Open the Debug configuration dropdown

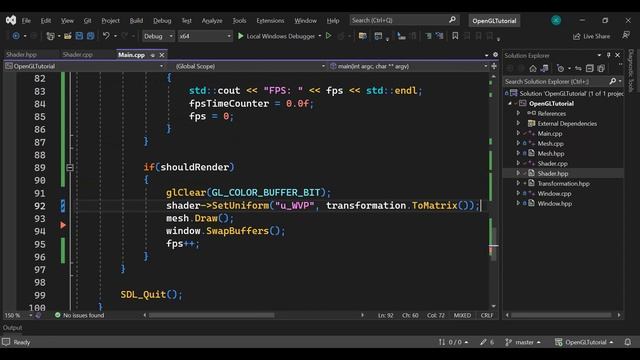[158, 36]
